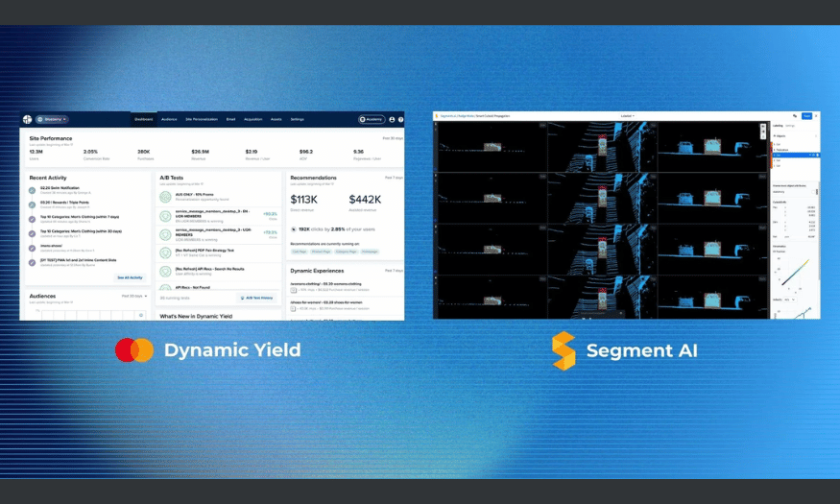Click the $113K direct revenue value
840x504 pixels.
pos(303,200)
